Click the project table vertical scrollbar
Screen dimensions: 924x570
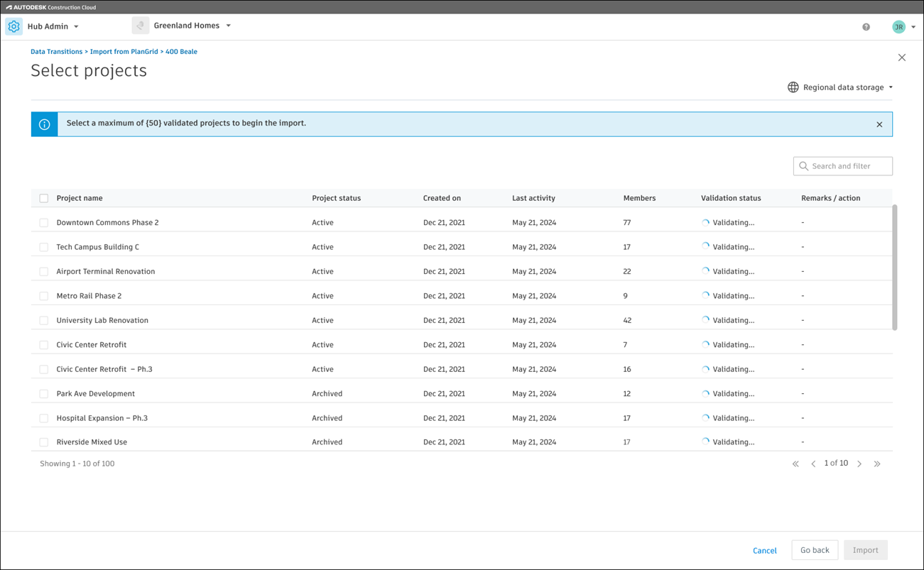click(894, 268)
